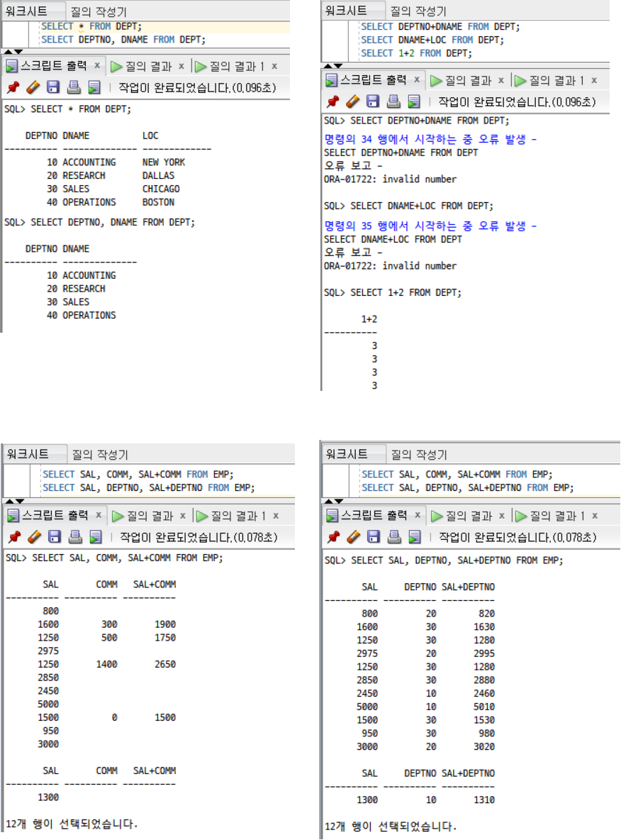The height and width of the screenshot is (840, 621).
Task: Click the buffer sheet icon above the SAL+COMM output
Action: point(96,537)
